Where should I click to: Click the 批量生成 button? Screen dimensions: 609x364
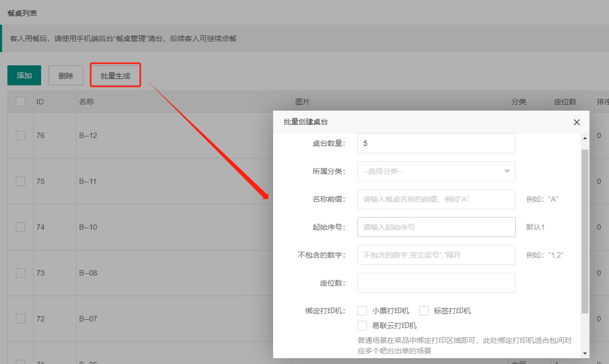pyautogui.click(x=115, y=75)
